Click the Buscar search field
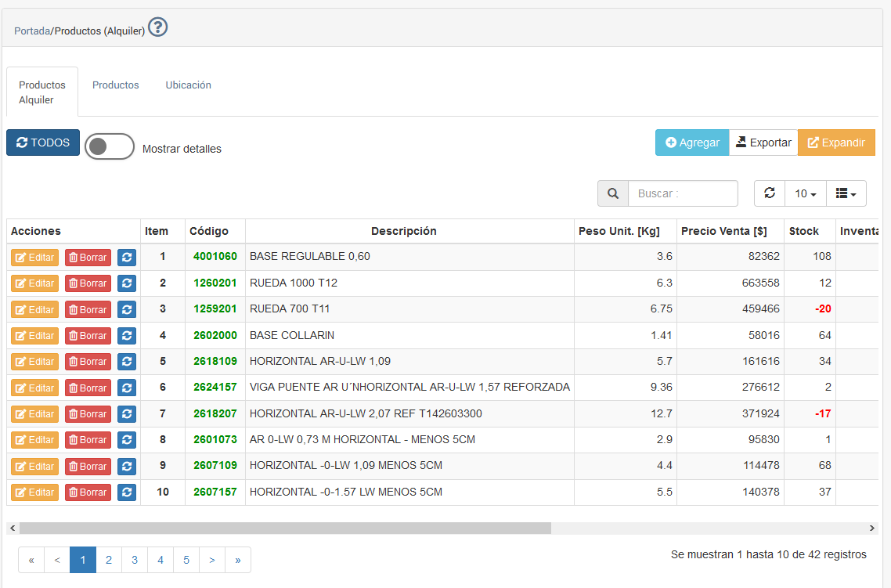 tap(683, 193)
